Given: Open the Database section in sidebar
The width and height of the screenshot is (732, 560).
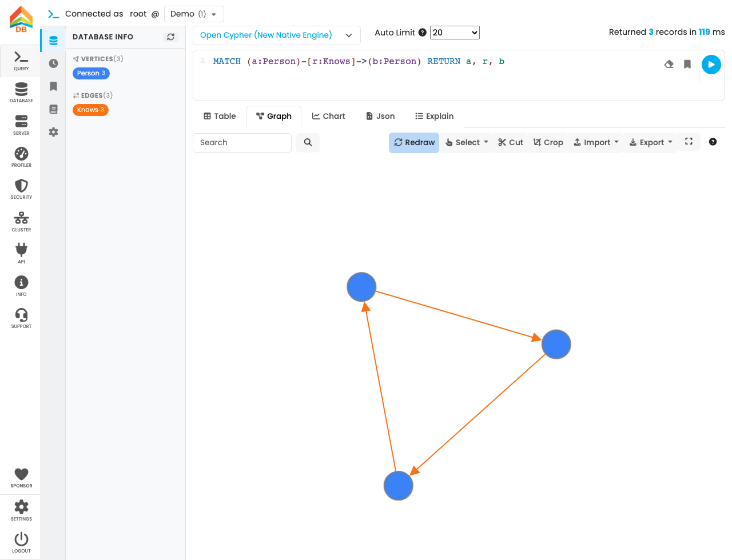Looking at the screenshot, I should tap(21, 93).
